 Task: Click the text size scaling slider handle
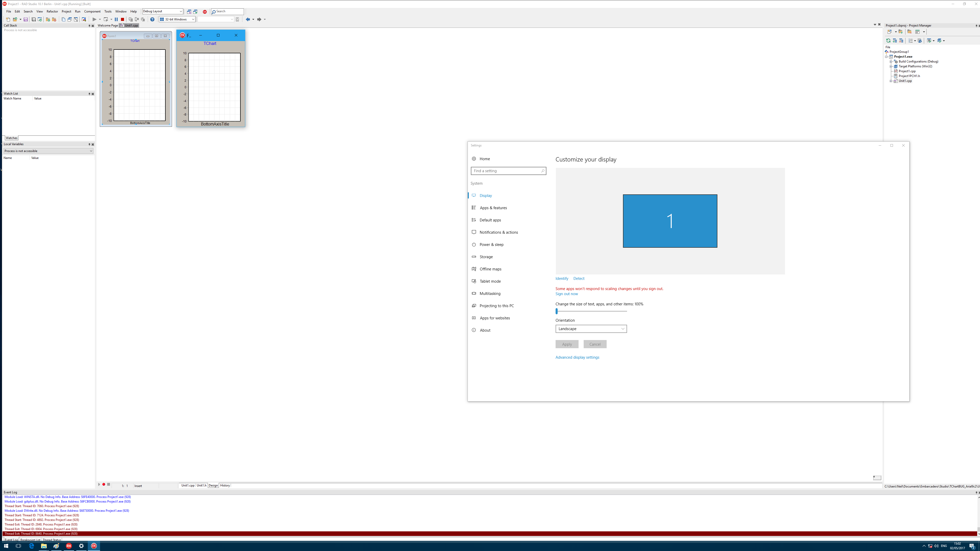pos(557,311)
